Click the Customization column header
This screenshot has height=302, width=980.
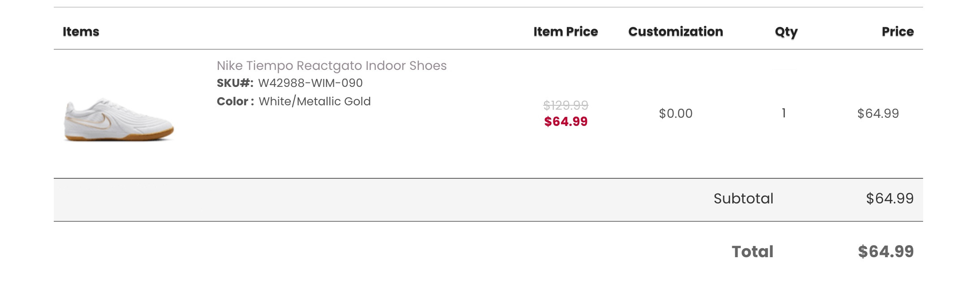click(675, 32)
